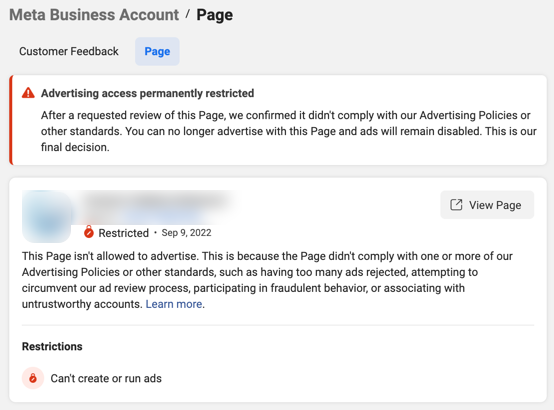Follow the Learn more link
This screenshot has width=554, height=410.
(x=174, y=304)
